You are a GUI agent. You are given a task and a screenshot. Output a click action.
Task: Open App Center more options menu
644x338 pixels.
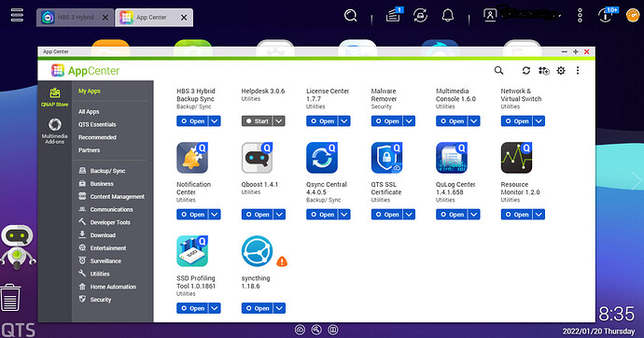578,71
